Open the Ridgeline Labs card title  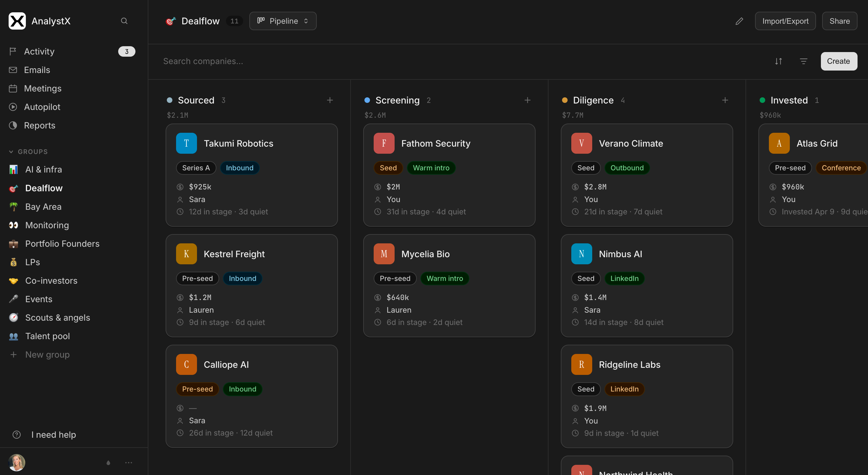tap(629, 364)
